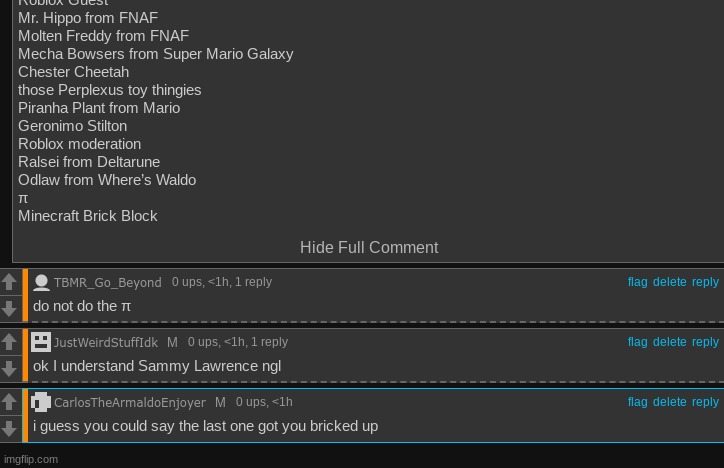
Task: Flag JustWeirdStuffIdk's comment
Action: coord(637,342)
